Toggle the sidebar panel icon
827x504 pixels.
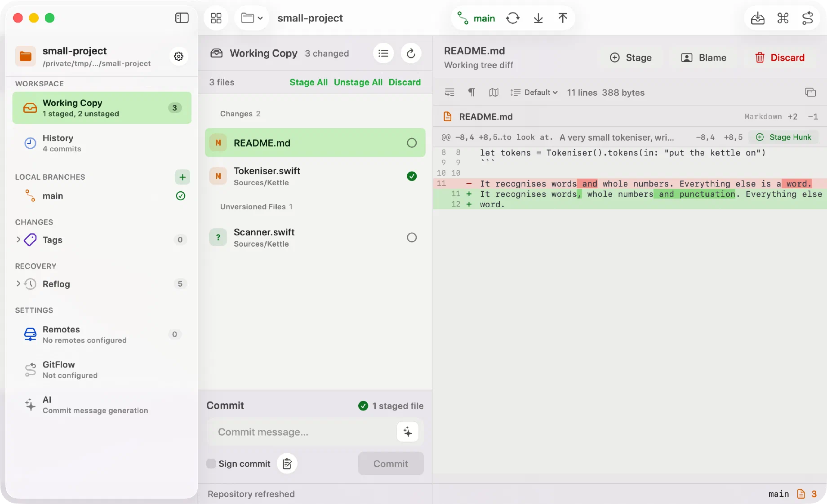pos(182,18)
